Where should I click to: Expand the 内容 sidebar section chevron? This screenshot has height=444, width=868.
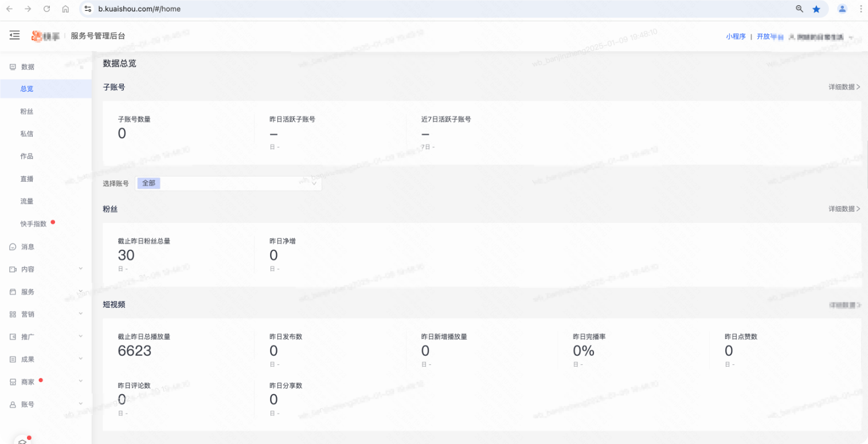tap(81, 269)
